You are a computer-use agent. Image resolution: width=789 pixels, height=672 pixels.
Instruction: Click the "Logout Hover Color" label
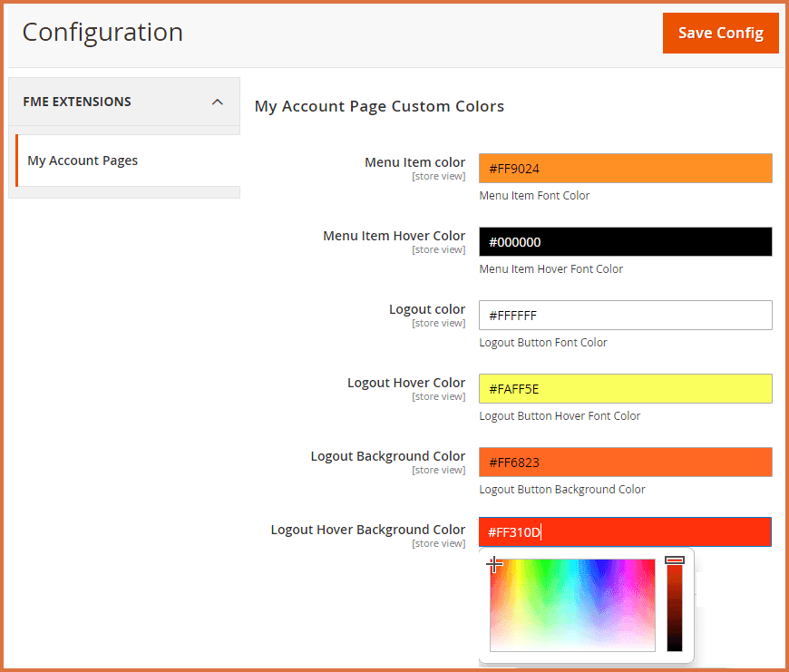(405, 383)
